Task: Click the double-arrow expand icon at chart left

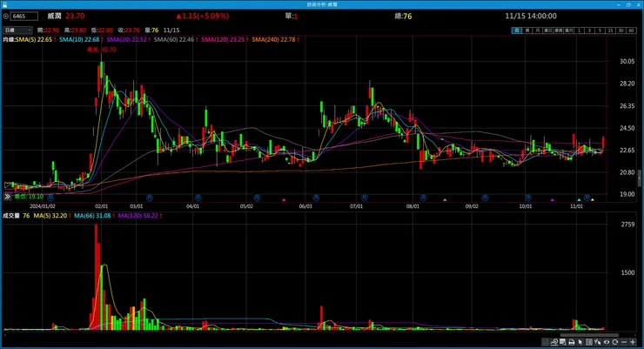Action: 7,197
